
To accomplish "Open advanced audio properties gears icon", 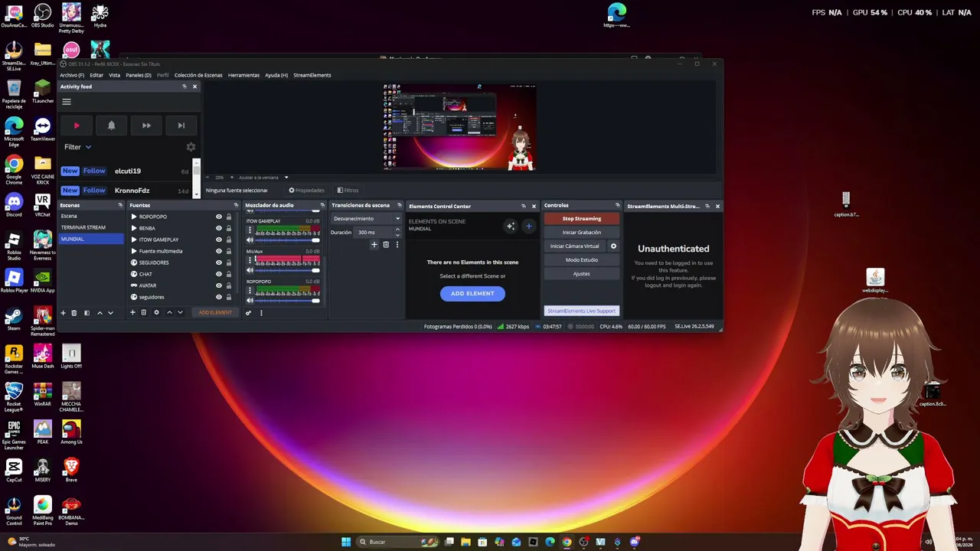I will pos(248,312).
